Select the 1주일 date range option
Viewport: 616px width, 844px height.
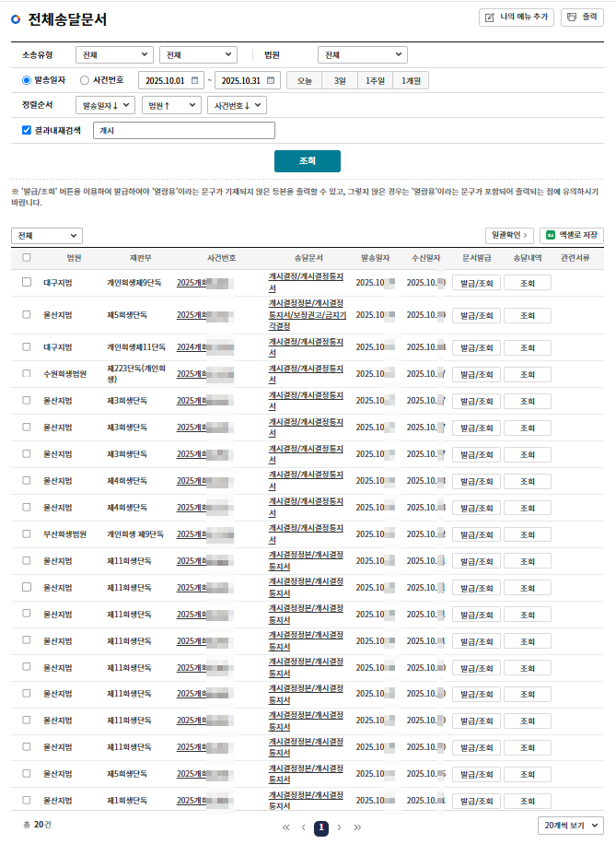pyautogui.click(x=376, y=80)
